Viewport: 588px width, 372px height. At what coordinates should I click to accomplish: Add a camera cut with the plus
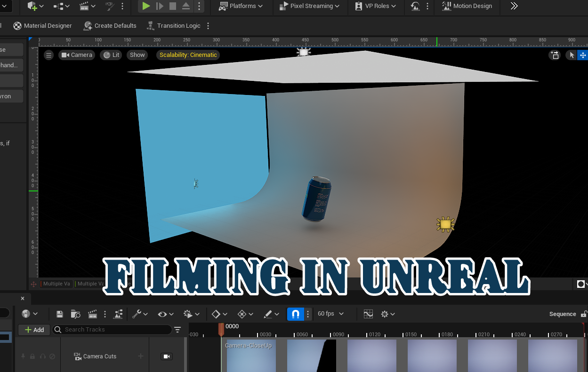[x=140, y=356]
